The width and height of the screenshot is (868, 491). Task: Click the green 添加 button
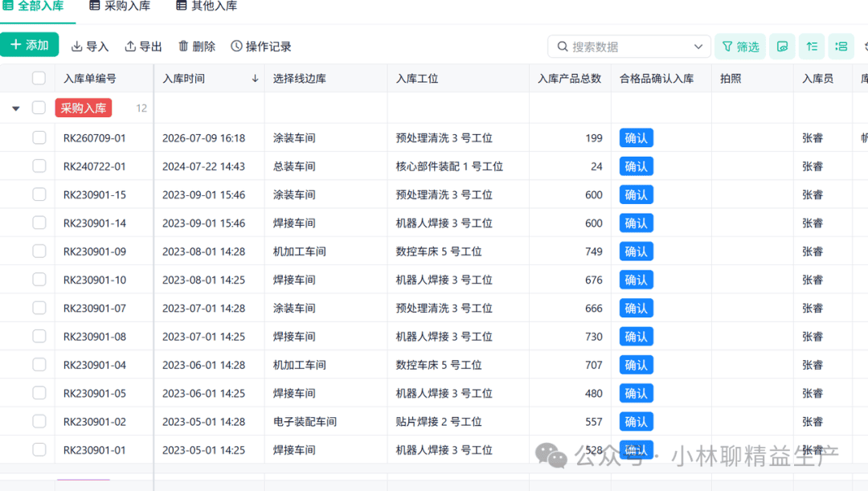pos(30,45)
